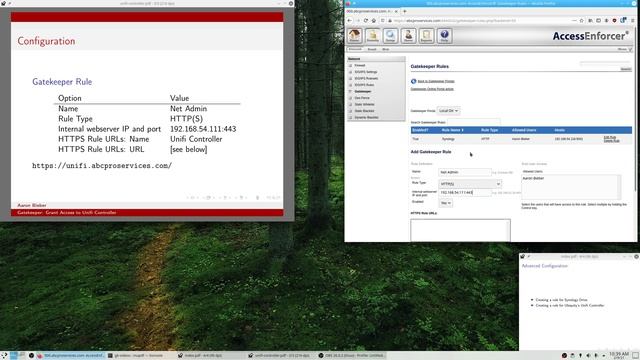The width and height of the screenshot is (640, 360).
Task: Click Delete Rule link for Synology row
Action: (611, 141)
